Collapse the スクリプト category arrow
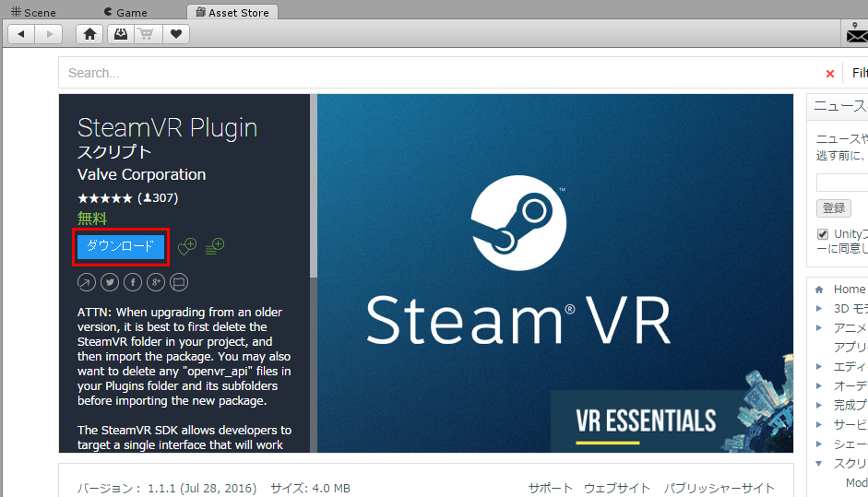 pyautogui.click(x=819, y=464)
